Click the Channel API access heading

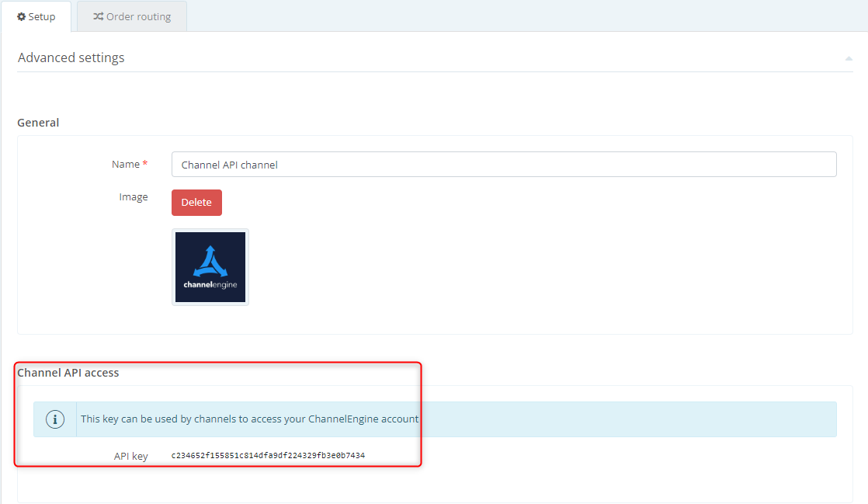pyautogui.click(x=68, y=373)
